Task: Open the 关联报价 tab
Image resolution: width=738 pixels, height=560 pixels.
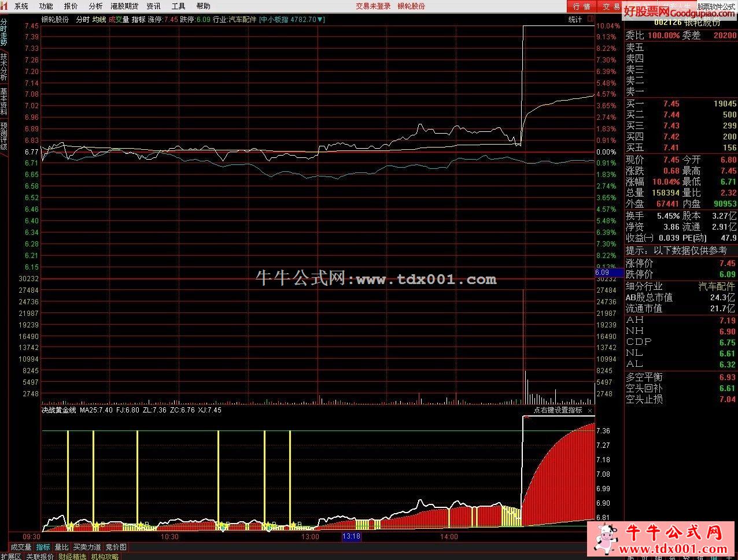Action: pos(40,557)
